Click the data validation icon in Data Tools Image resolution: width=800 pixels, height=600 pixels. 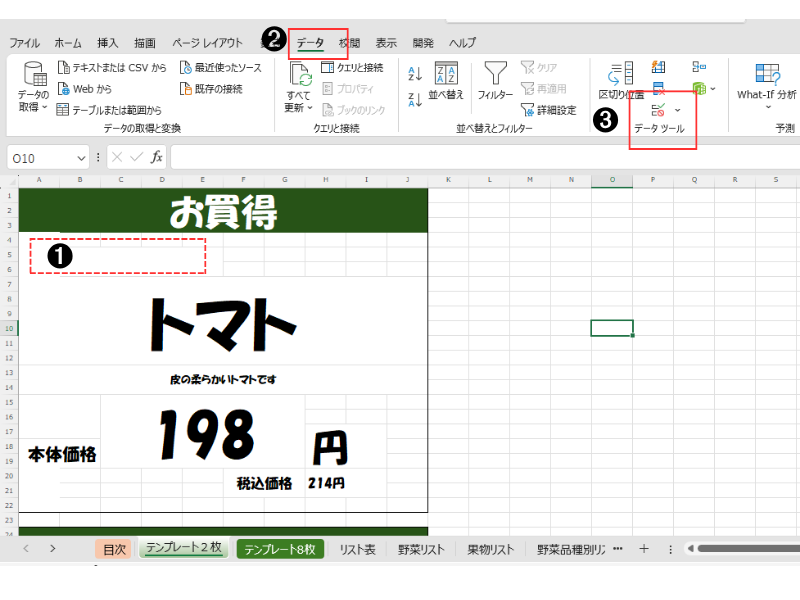(658, 109)
